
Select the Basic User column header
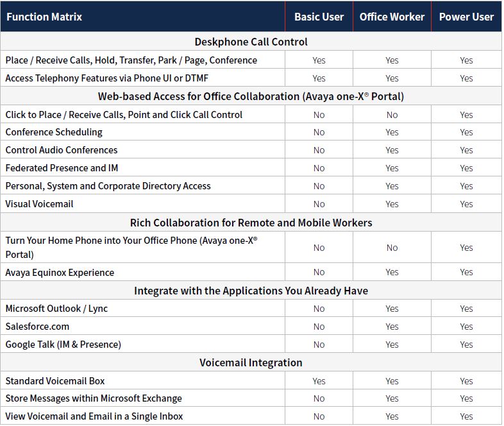click(x=319, y=17)
